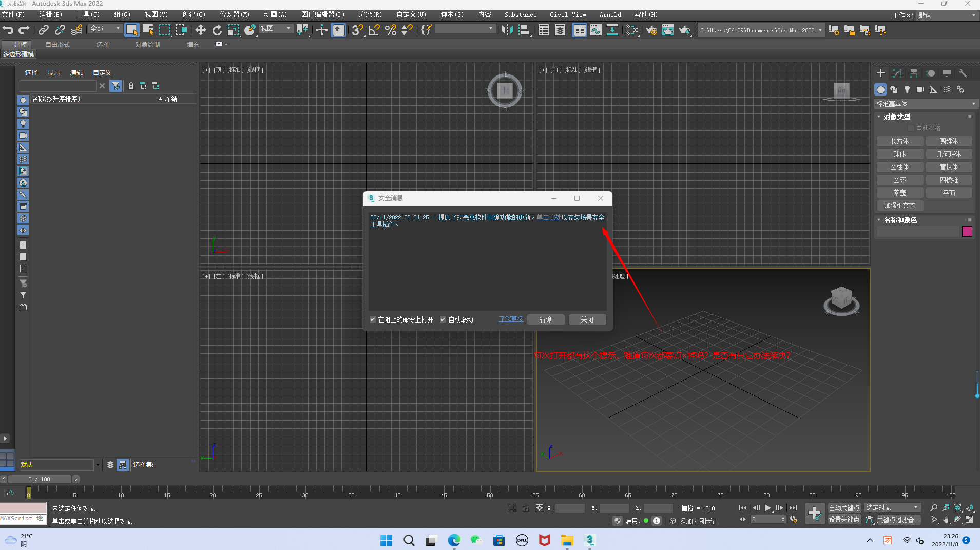This screenshot has height=550, width=980.
Task: Click the Zoom Extents All icon
Action: tap(970, 508)
